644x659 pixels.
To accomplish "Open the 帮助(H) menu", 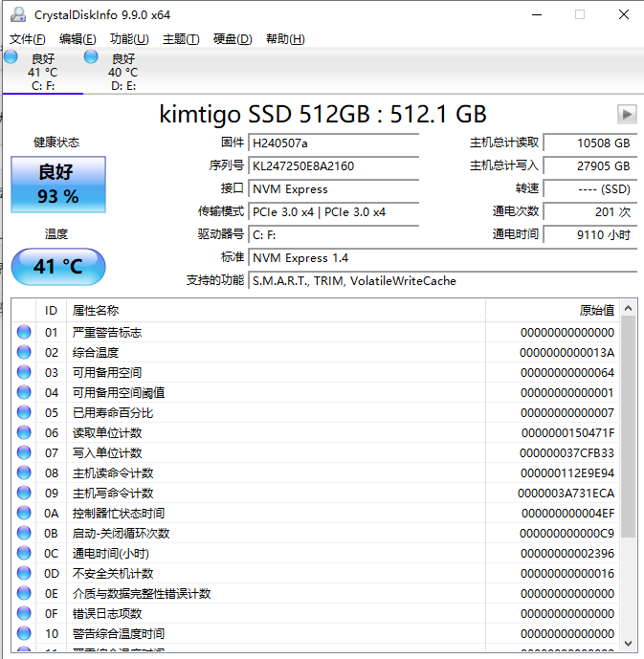I will coord(285,39).
